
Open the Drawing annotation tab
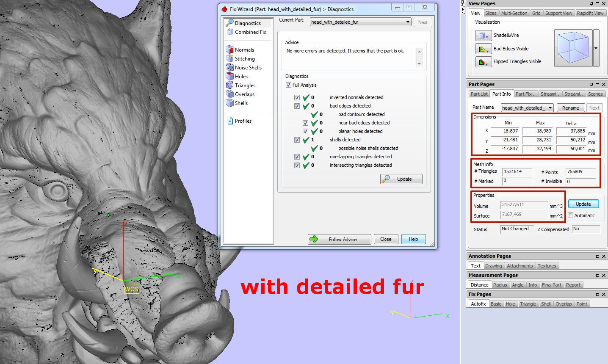[x=493, y=266]
